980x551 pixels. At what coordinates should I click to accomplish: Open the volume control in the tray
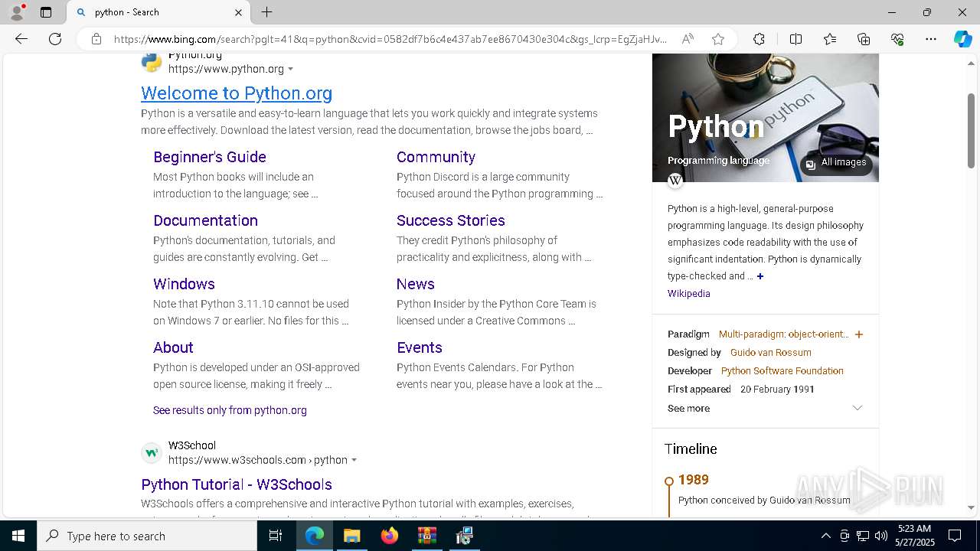pyautogui.click(x=881, y=536)
